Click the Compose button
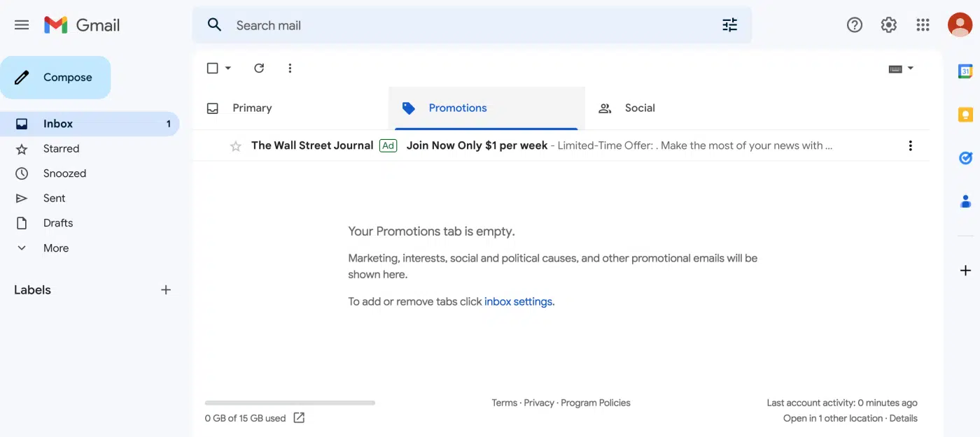The height and width of the screenshot is (437, 980). click(56, 78)
